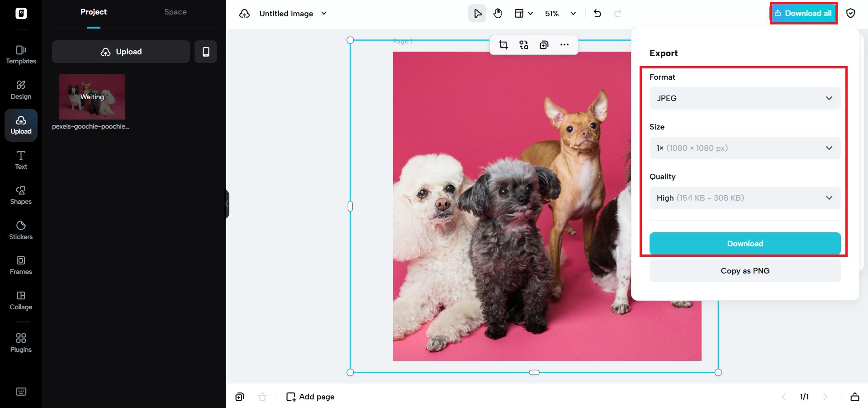Screen dimensions: 868x408
Task: Open the Untitled image title menu
Action: (291, 13)
